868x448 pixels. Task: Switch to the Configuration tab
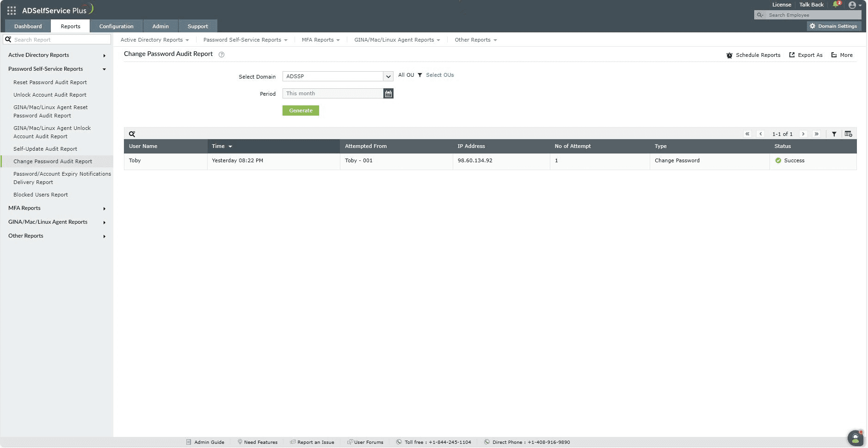[116, 26]
